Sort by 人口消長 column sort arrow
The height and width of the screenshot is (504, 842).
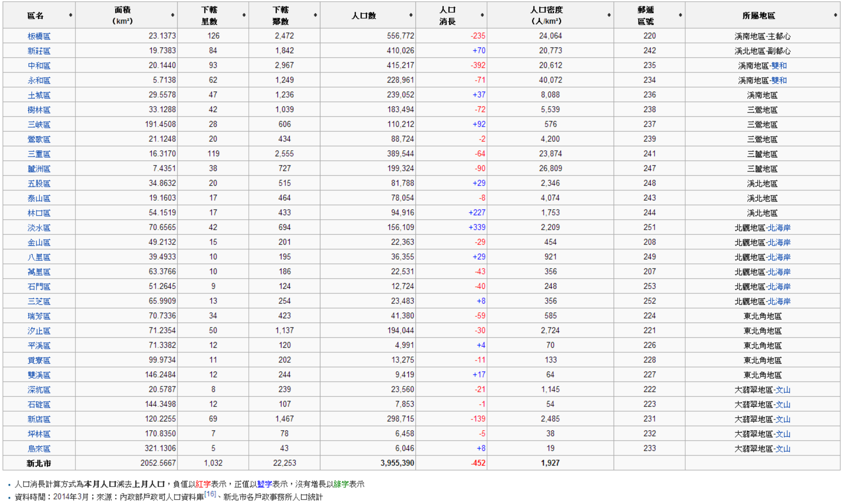482,15
